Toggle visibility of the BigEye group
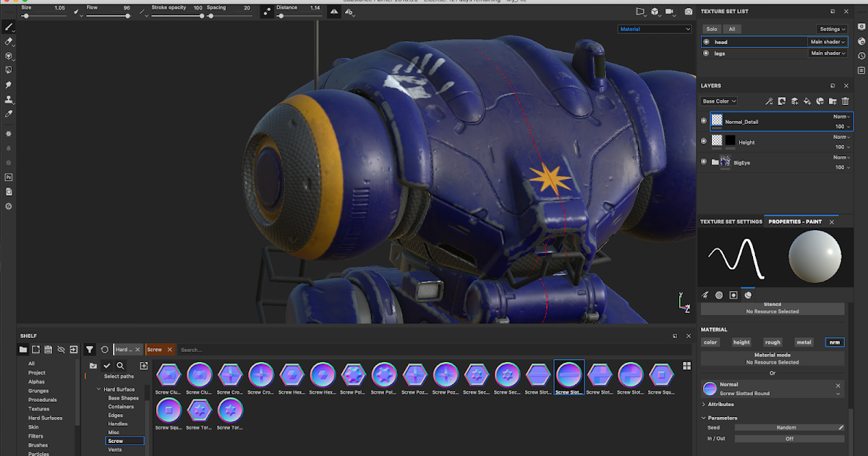 (703, 161)
